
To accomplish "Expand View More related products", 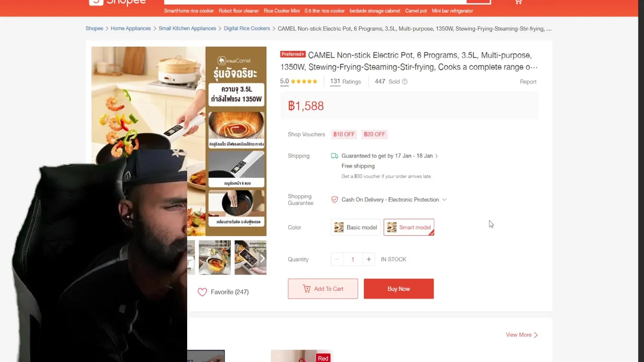I will tap(522, 335).
